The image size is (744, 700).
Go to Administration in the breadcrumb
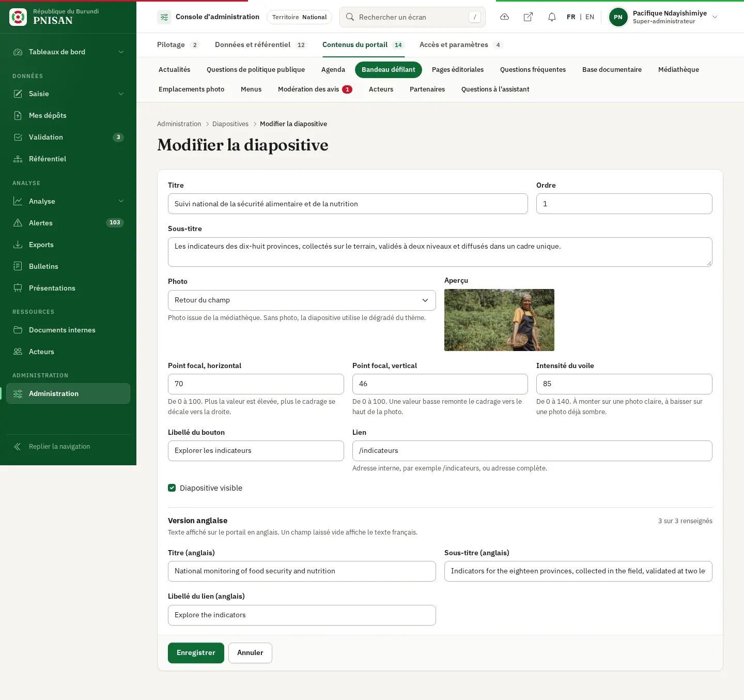(x=179, y=124)
